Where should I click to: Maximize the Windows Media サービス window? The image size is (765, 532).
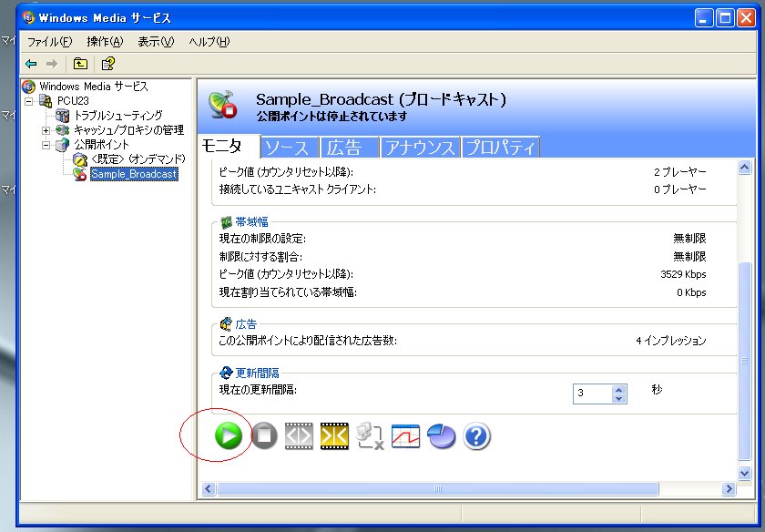point(725,18)
